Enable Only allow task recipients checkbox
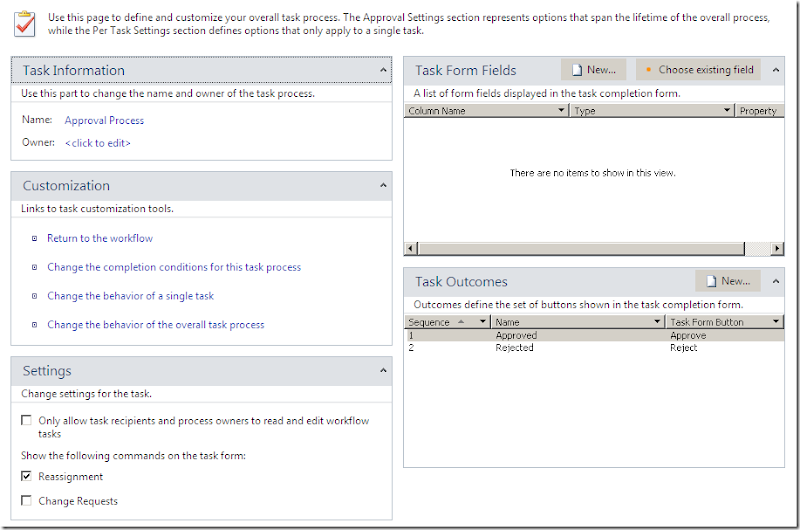Screen dimensions: 800x530 click(x=26, y=420)
